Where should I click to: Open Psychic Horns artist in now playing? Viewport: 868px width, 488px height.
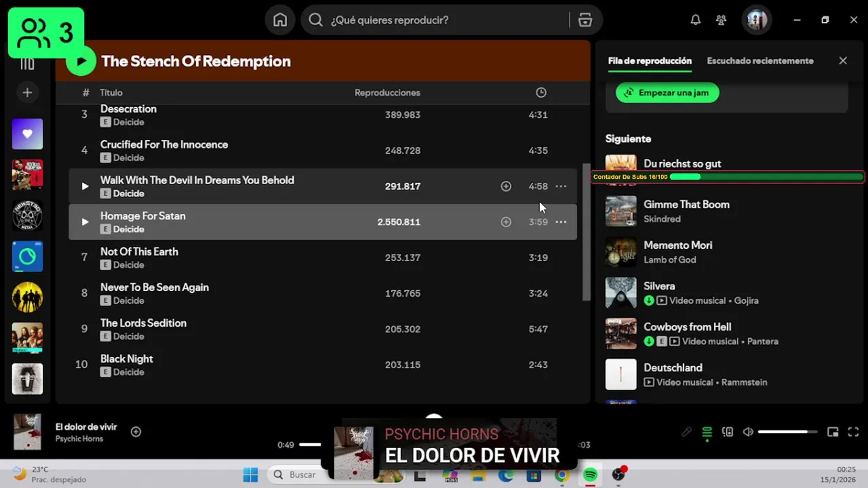click(79, 439)
